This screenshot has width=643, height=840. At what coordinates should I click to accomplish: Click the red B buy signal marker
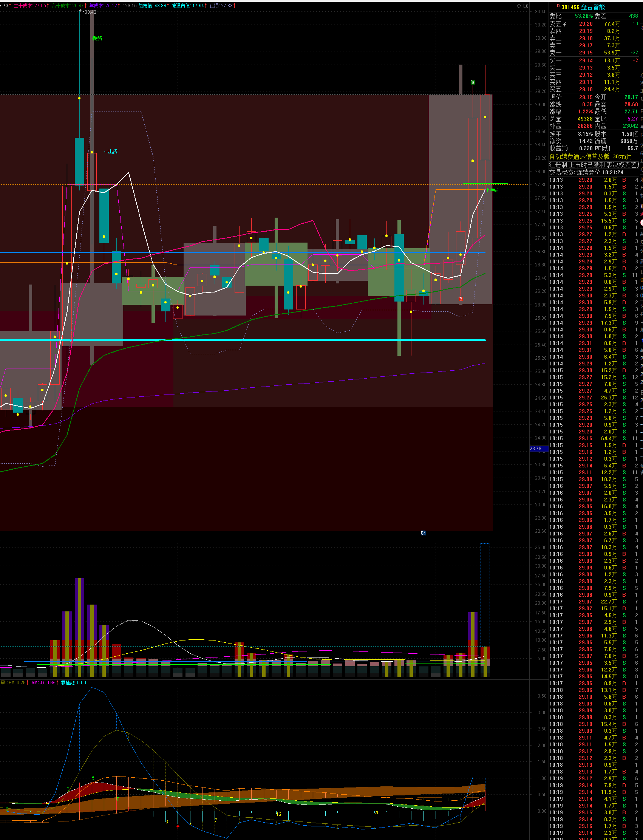[461, 299]
